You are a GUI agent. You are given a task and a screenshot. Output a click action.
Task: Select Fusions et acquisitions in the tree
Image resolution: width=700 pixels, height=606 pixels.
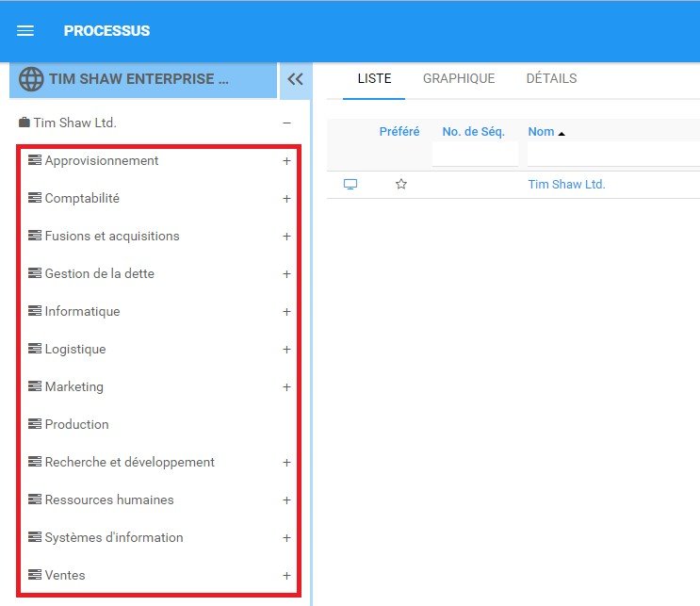[x=112, y=236]
